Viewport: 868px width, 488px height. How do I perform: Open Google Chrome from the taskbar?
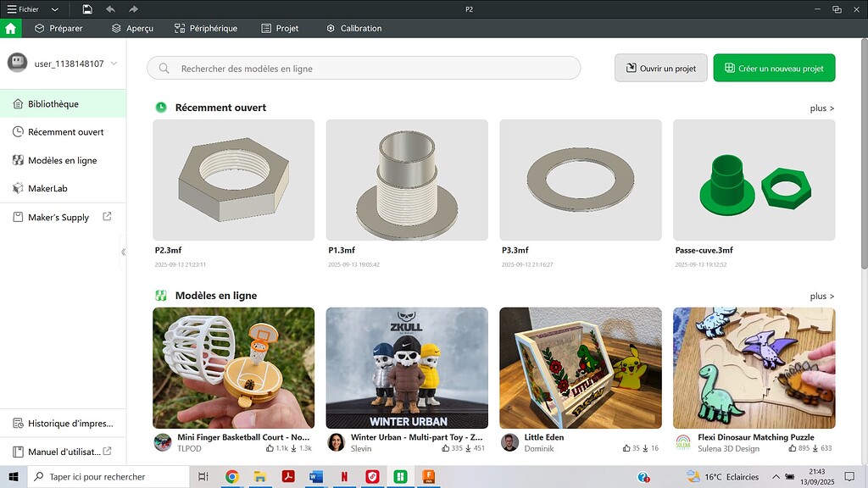(x=232, y=476)
